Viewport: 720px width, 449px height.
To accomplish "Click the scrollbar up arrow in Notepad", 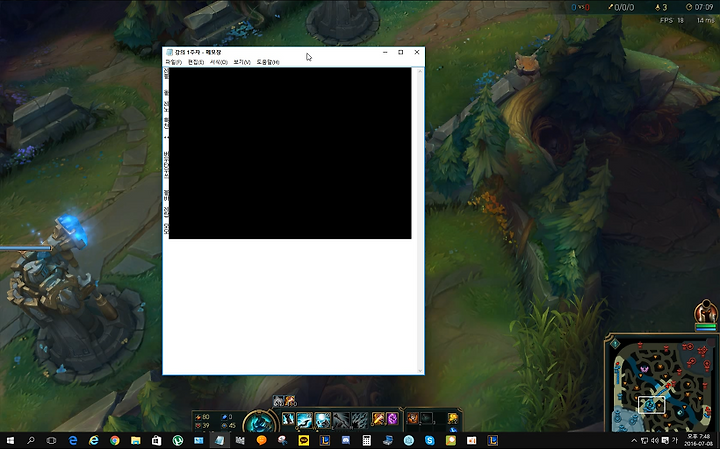I will pos(420,71).
